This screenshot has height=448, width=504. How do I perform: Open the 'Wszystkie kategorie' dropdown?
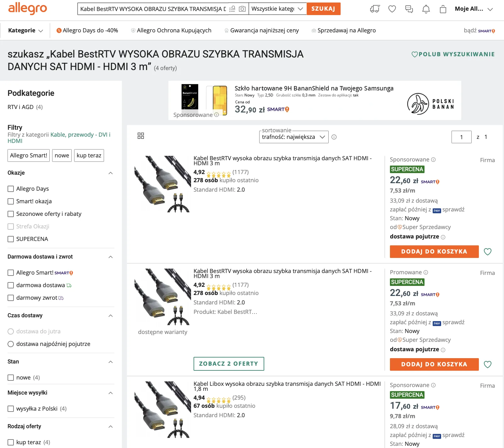pos(277,9)
